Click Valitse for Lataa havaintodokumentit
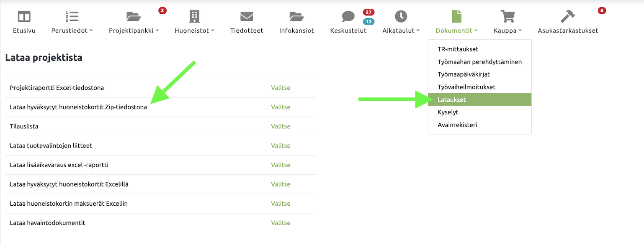Viewport: 644px width, 245px height. [281, 223]
